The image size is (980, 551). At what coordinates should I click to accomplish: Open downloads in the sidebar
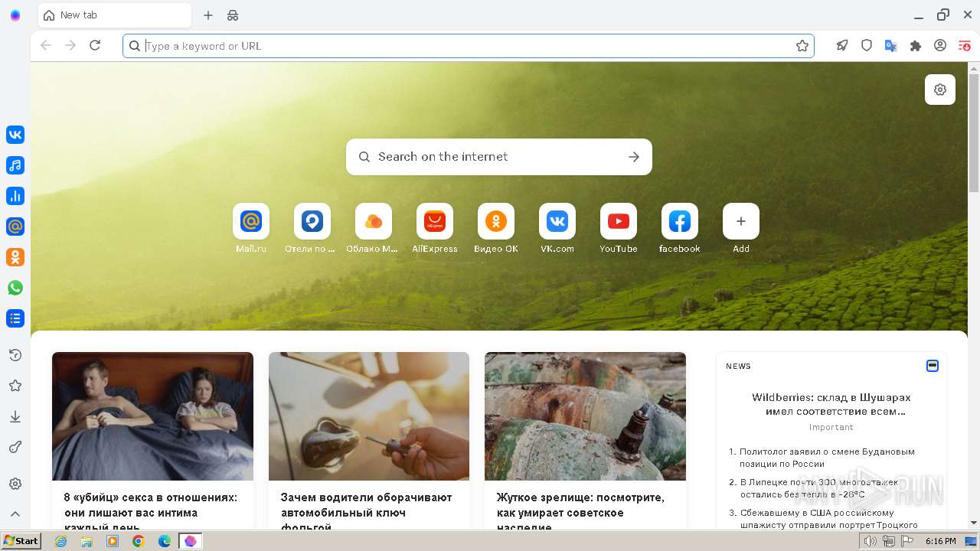(15, 416)
